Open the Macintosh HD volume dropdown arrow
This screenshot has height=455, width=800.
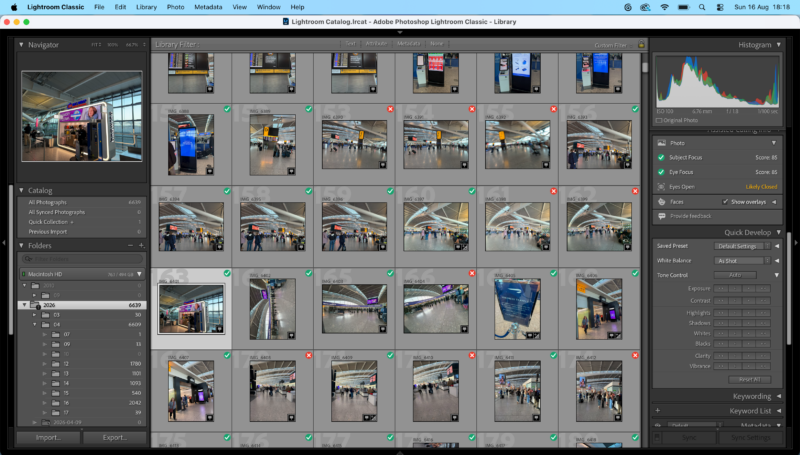coord(139,274)
